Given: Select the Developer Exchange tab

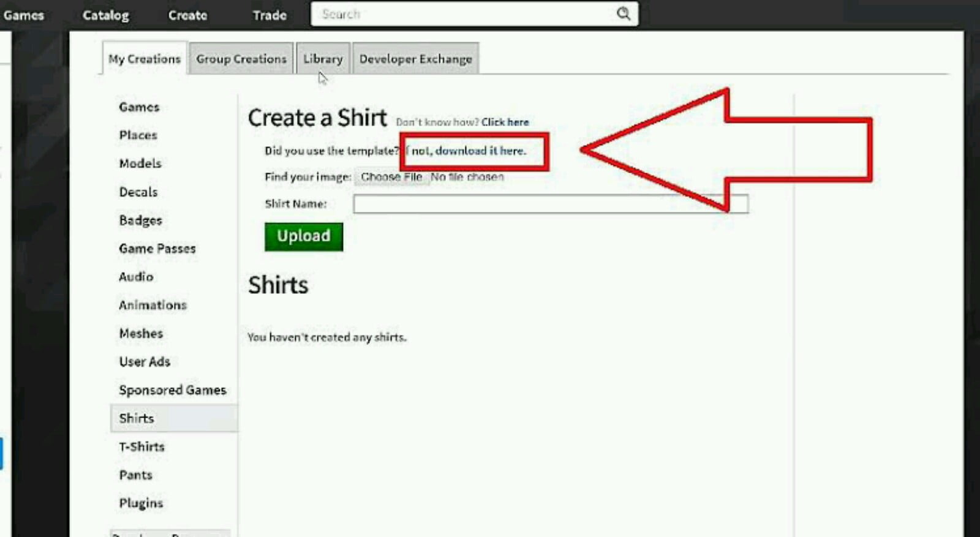Looking at the screenshot, I should (415, 59).
